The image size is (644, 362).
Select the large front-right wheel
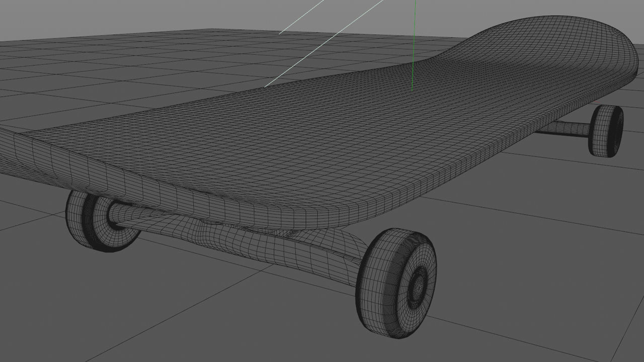[395, 283]
